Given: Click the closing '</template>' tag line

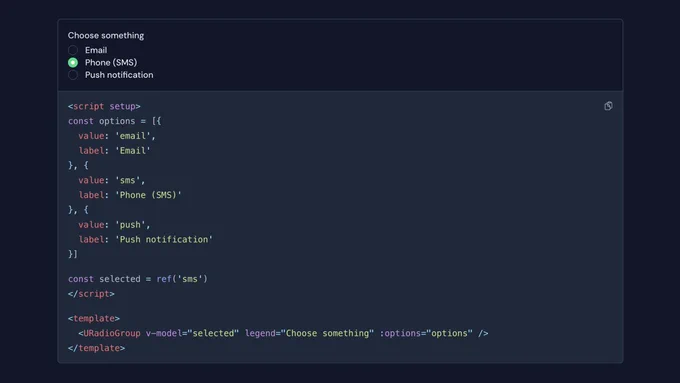Looking at the screenshot, I should tap(96, 348).
